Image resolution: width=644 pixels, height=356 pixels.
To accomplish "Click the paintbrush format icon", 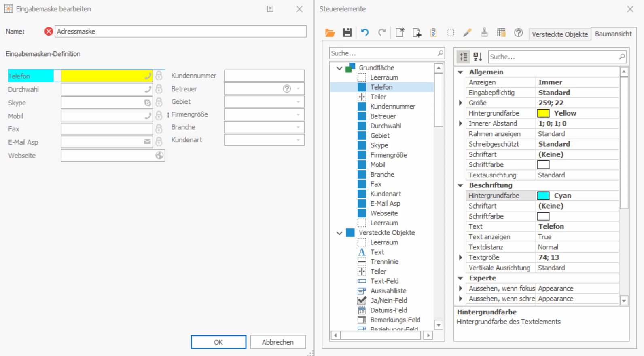I will pos(484,33).
